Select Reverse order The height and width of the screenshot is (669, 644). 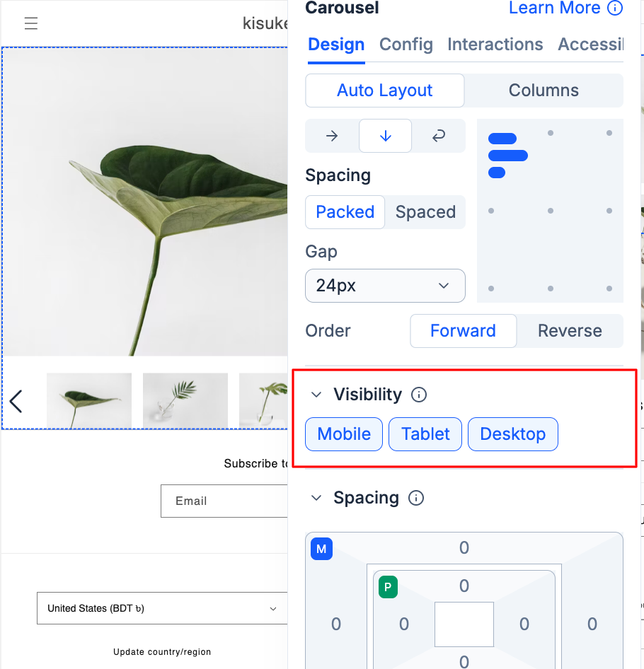(570, 331)
